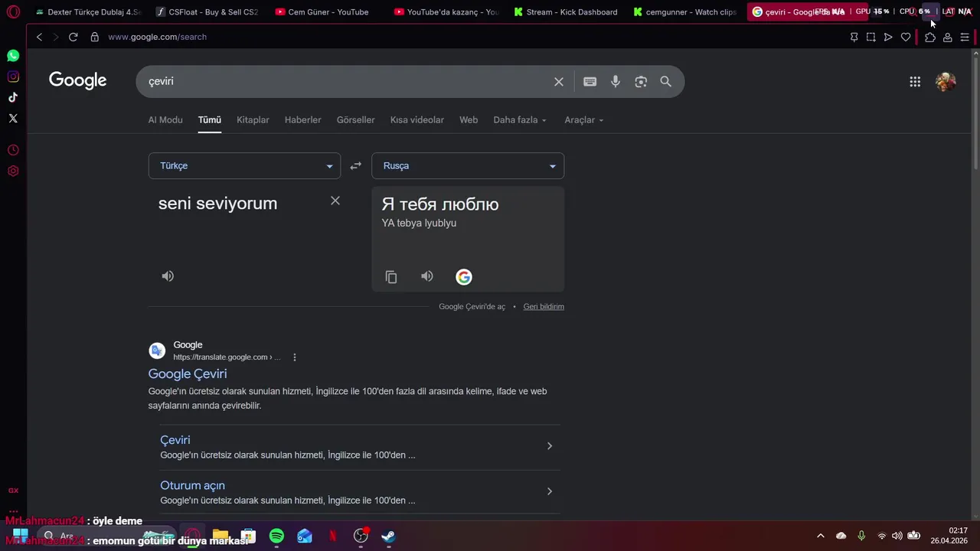Open the Oturum açın sitelink
This screenshot has width=980, height=551.
click(192, 485)
